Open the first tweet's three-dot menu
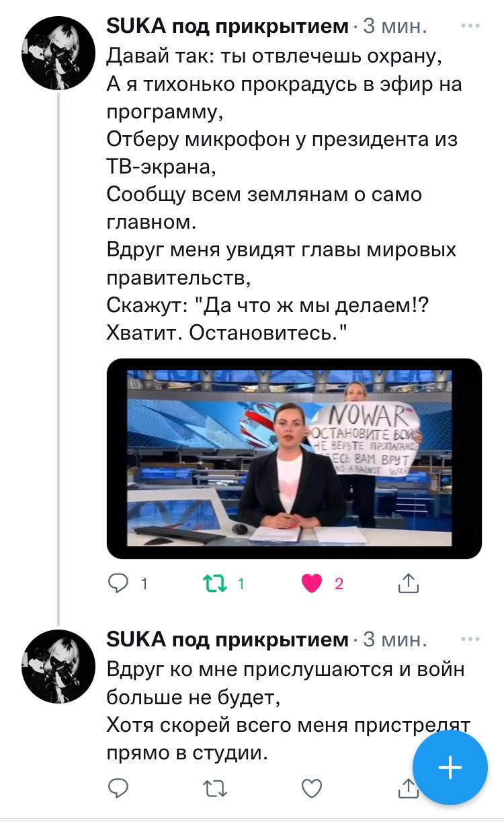 point(470,26)
